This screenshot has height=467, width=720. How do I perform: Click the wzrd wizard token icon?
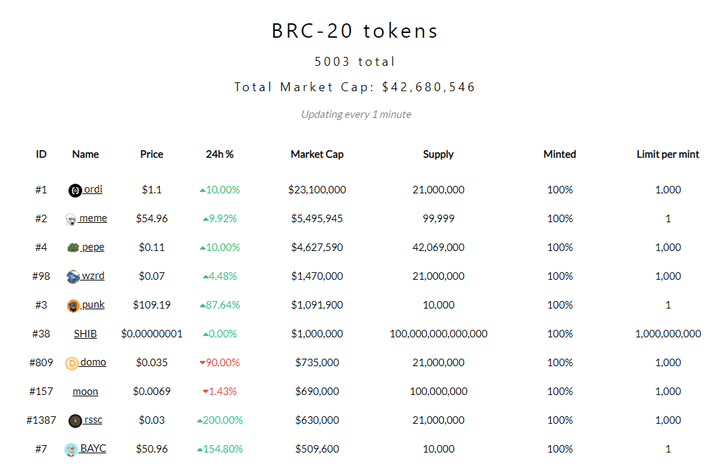[x=73, y=277]
